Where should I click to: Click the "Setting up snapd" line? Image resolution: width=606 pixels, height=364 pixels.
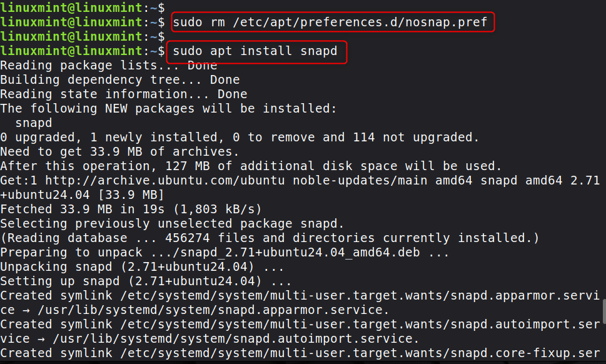[x=146, y=281]
